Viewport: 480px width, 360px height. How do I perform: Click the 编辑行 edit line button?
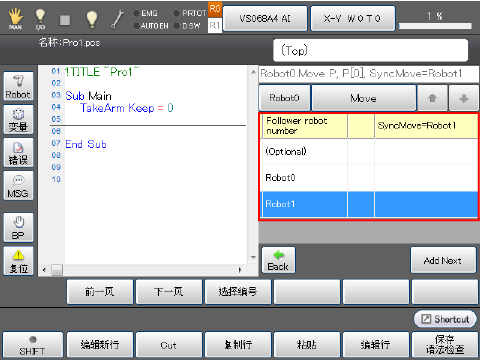point(376,345)
